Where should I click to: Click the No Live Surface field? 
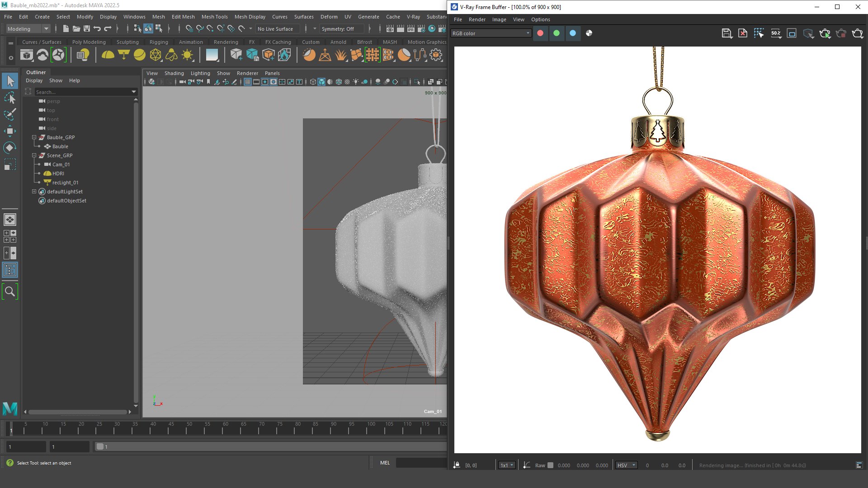tap(278, 29)
